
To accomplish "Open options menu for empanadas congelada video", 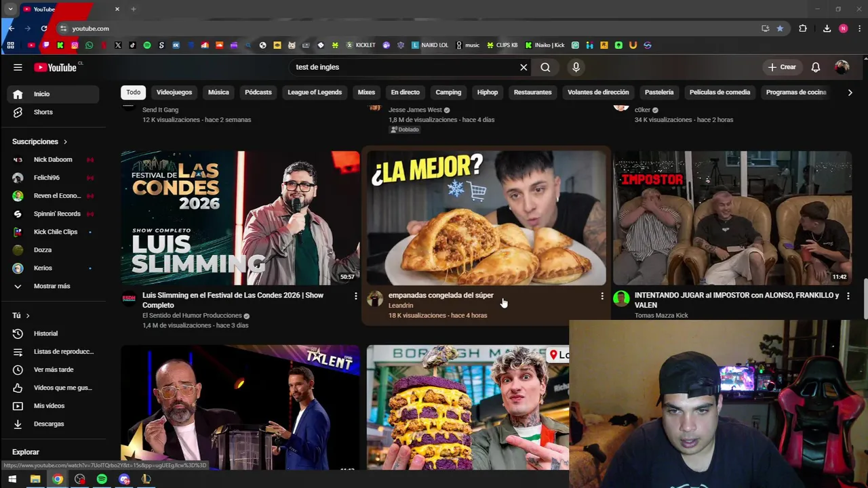I will [x=601, y=296].
